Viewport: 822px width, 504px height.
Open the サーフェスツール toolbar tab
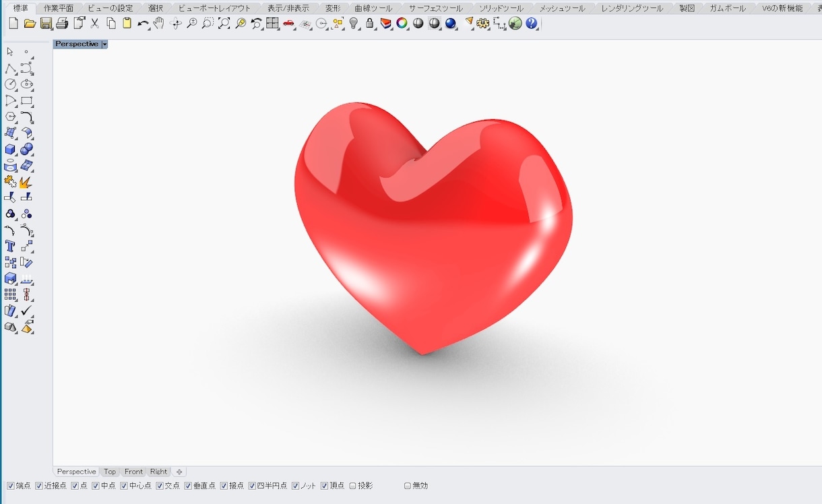(x=436, y=8)
